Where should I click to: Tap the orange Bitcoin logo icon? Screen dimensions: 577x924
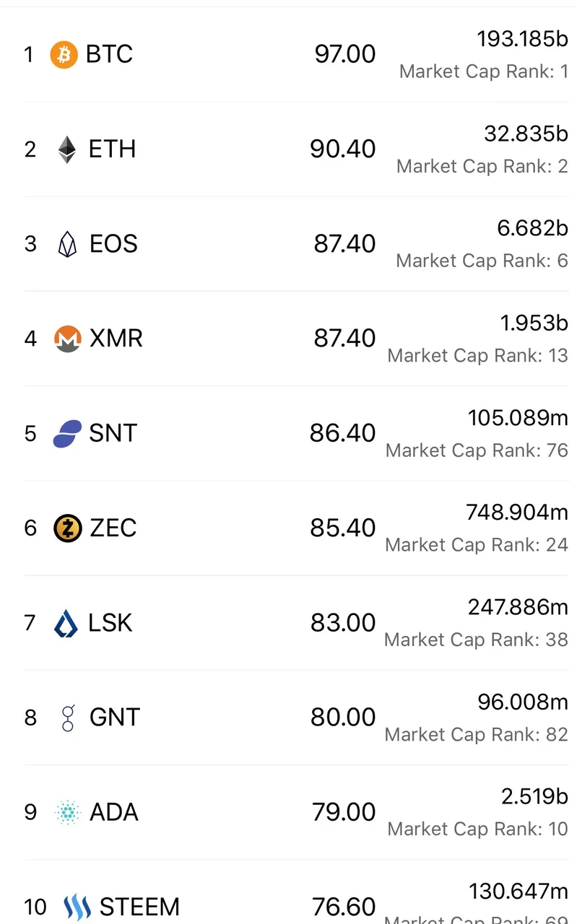64,54
